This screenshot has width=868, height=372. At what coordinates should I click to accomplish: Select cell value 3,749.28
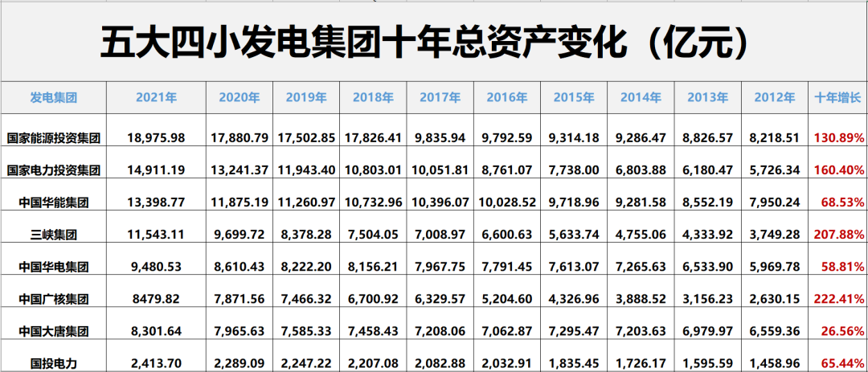775,234
